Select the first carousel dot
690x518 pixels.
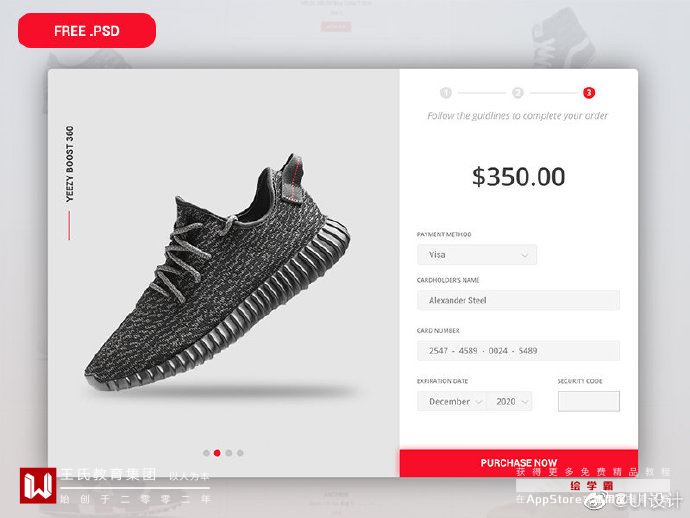click(x=206, y=453)
